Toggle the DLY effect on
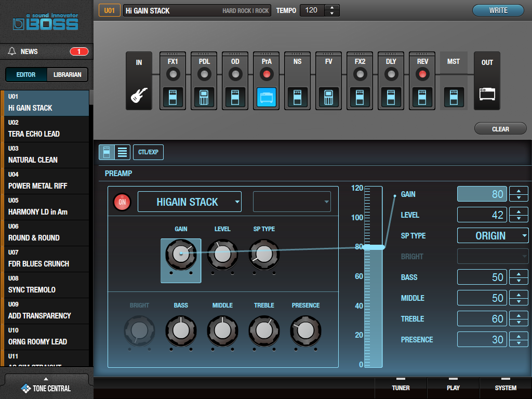532x399 pixels. 391,74
